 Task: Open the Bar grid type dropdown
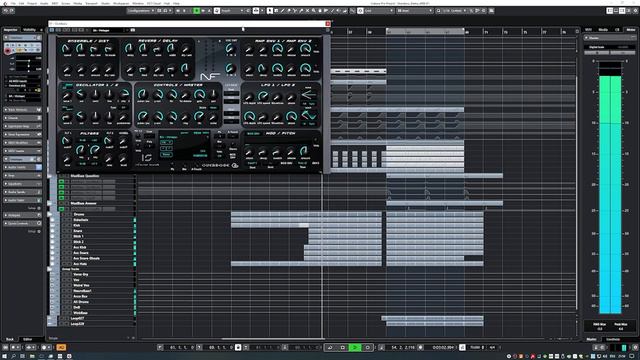[415, 11]
